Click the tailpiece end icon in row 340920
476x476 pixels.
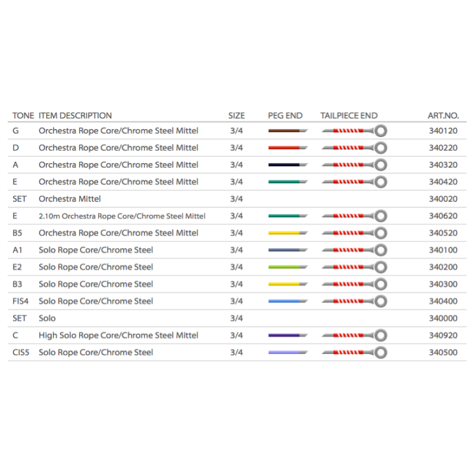tap(354, 336)
